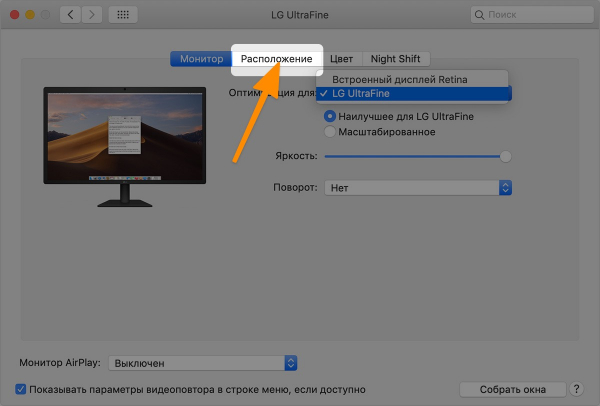Viewport: 600px width, 406px height.
Task: Open the Поворот rotation dropdown
Action: (418, 188)
